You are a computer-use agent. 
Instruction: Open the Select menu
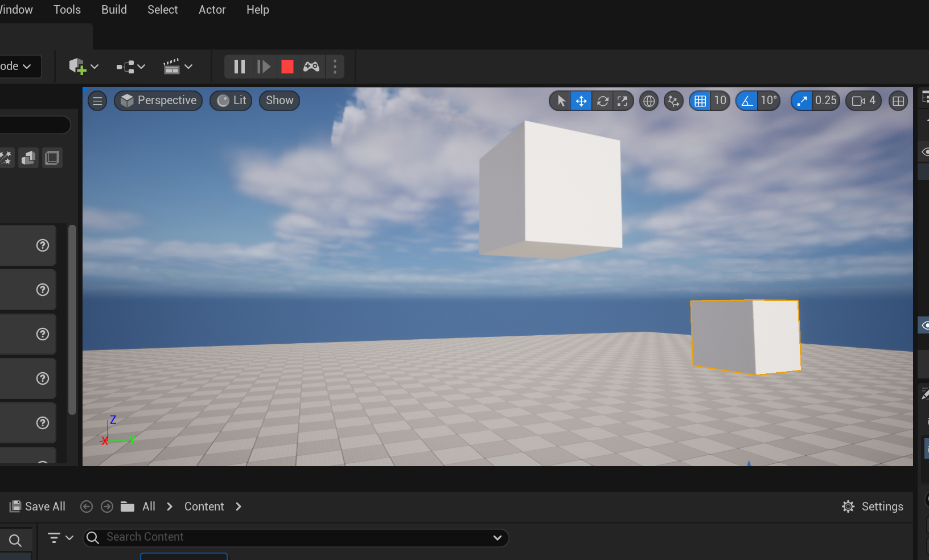click(163, 10)
